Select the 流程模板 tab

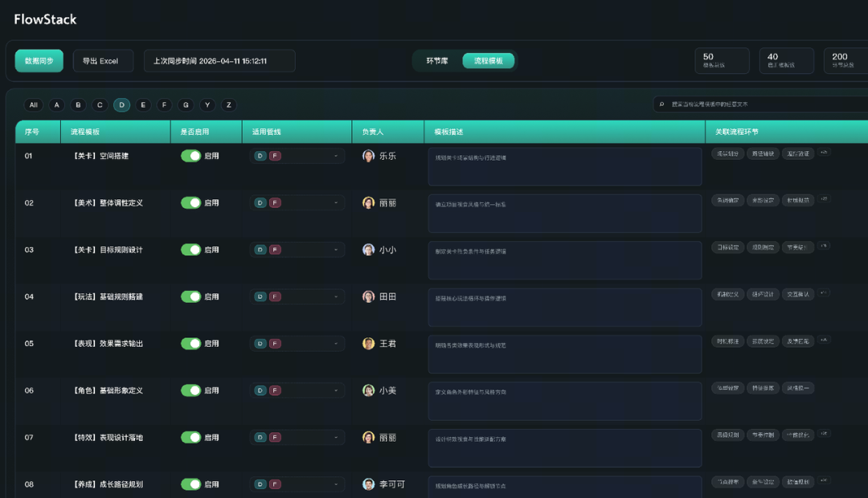(489, 61)
